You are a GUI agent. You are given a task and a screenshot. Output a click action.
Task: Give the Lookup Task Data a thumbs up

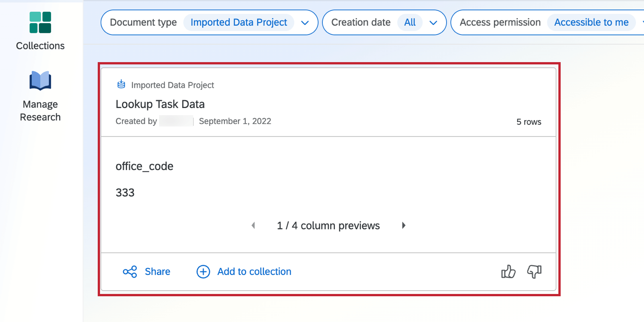(508, 272)
